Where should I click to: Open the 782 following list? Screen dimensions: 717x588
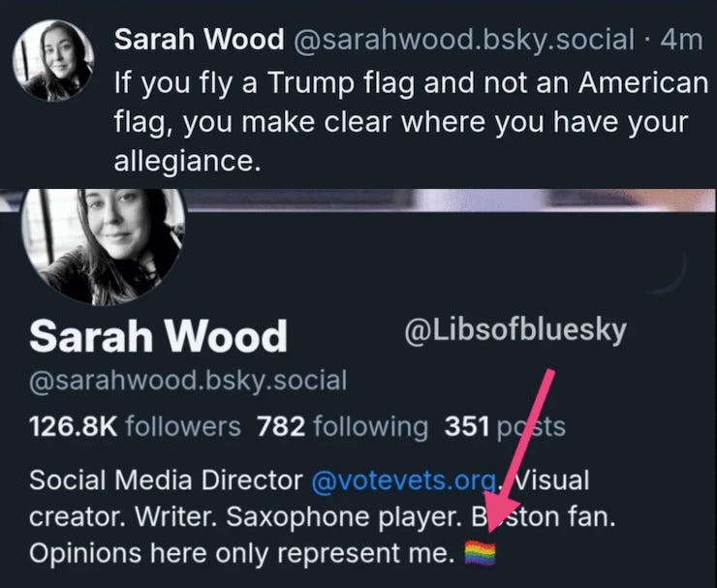[x=342, y=426]
